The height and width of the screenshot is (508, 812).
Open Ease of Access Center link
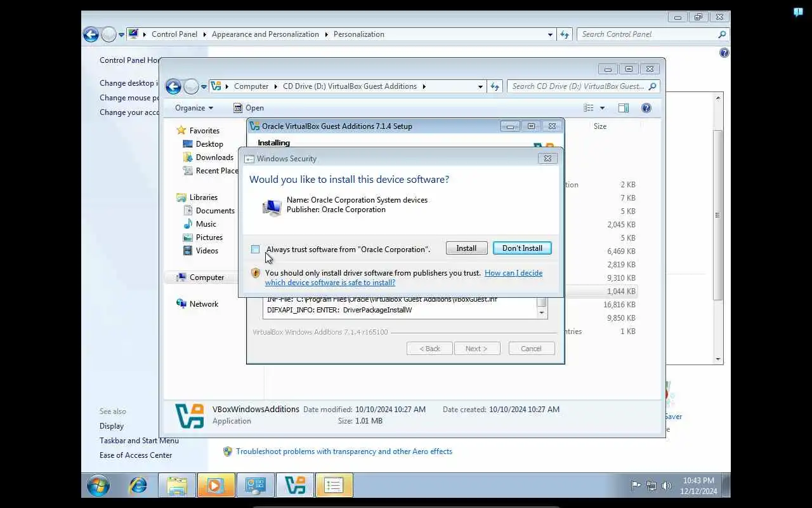(x=136, y=455)
